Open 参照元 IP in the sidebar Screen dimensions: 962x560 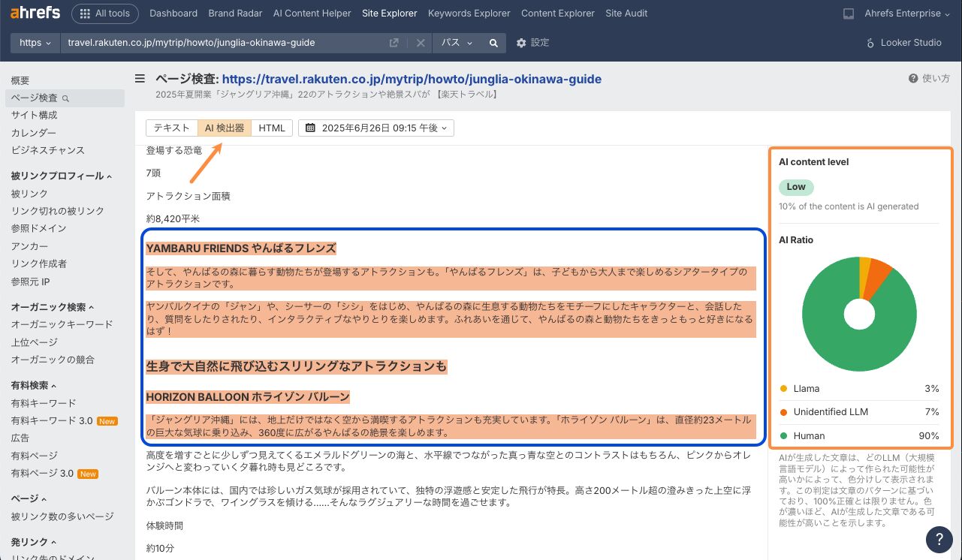[x=31, y=282]
